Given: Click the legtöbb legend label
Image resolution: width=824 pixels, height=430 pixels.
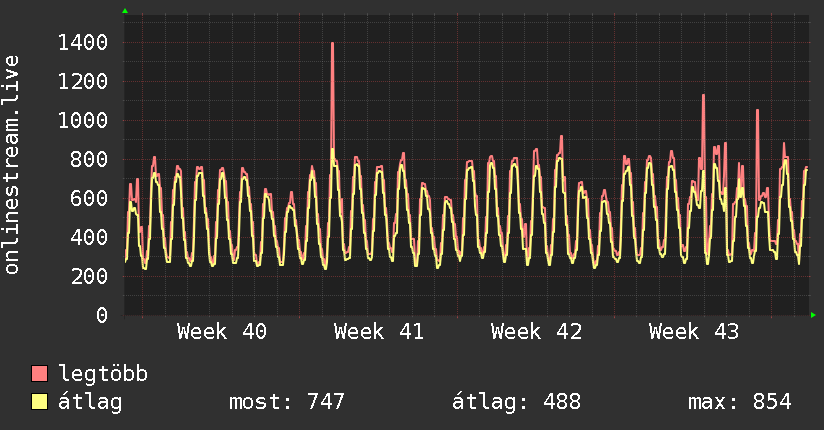Looking at the screenshot, I should point(103,374).
